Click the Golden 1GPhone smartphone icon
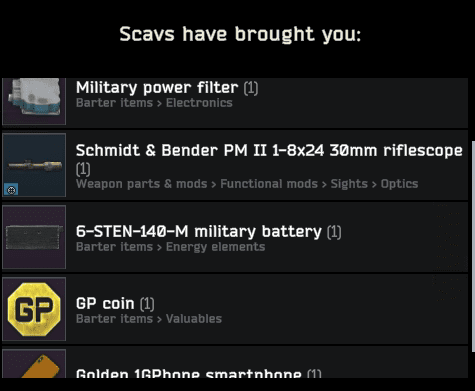Screen dimensions: 475x391 click(34, 364)
